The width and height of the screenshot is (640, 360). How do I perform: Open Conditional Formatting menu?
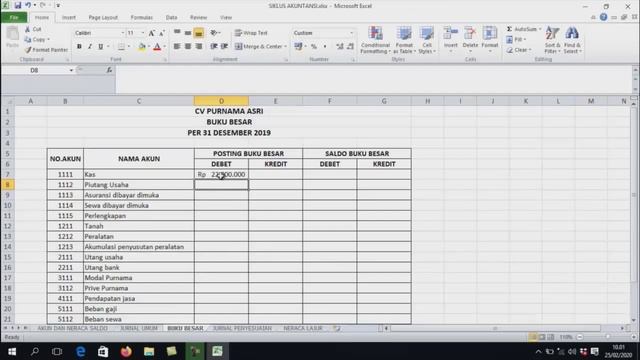tap(375, 40)
